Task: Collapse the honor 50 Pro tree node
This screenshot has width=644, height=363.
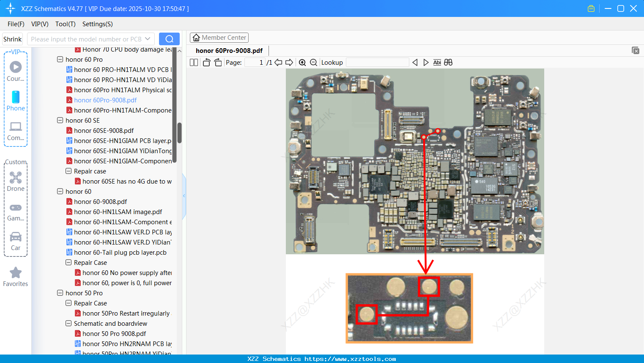Action: point(60,293)
